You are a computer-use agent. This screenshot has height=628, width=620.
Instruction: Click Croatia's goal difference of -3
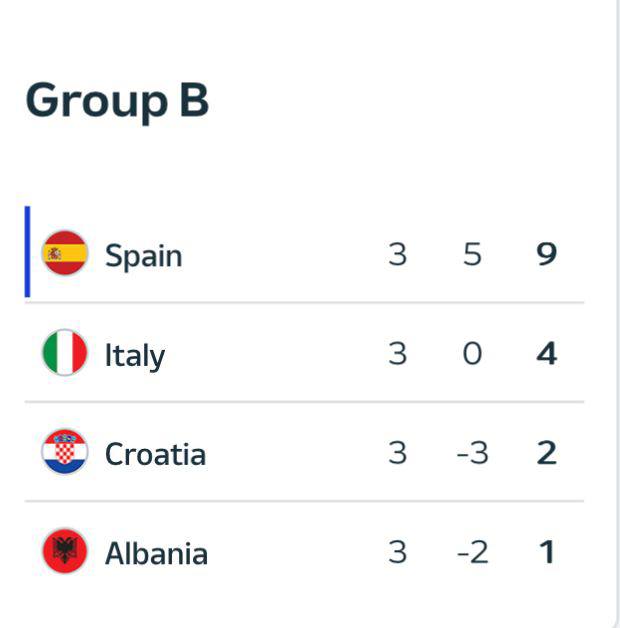point(472,453)
